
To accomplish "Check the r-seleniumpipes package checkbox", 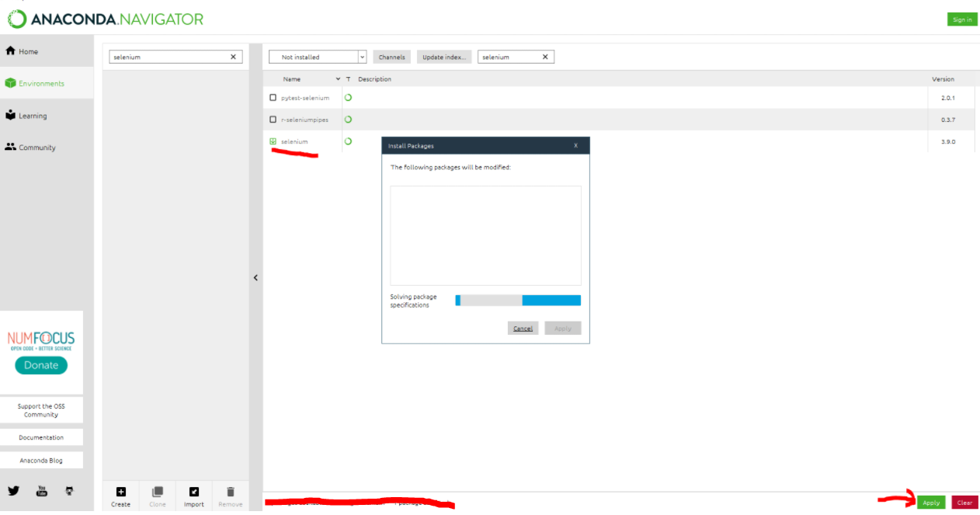I will coord(273,120).
